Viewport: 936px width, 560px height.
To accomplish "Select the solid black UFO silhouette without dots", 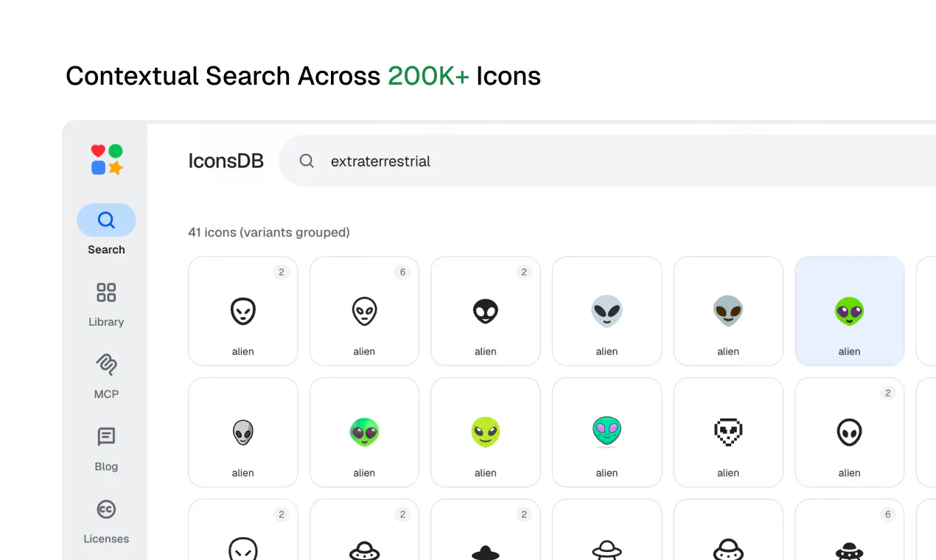I will click(486, 531).
